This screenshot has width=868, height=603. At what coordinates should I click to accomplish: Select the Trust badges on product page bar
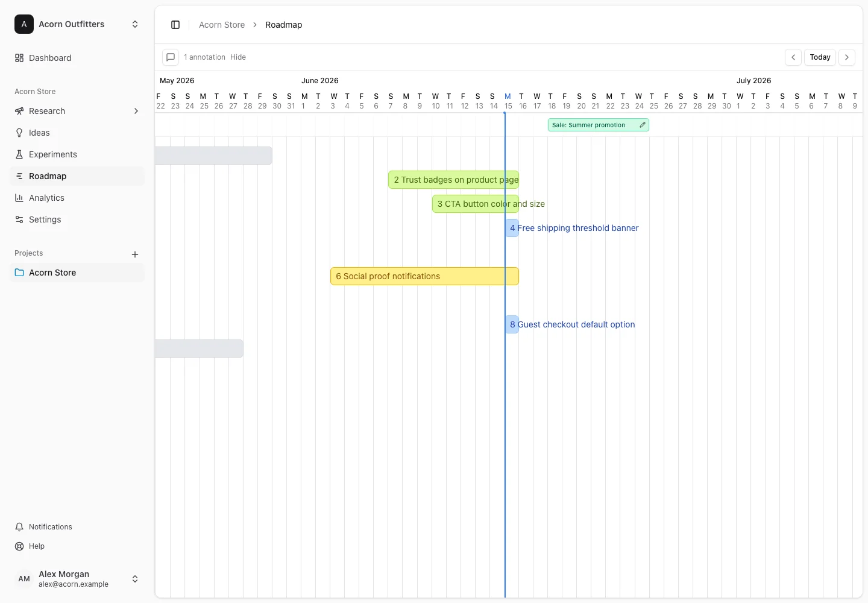click(x=453, y=180)
